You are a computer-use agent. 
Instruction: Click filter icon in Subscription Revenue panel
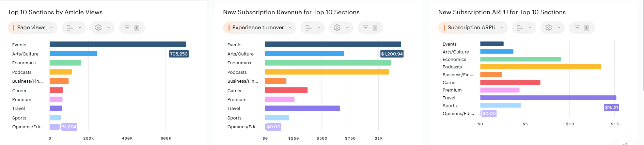click(366, 28)
